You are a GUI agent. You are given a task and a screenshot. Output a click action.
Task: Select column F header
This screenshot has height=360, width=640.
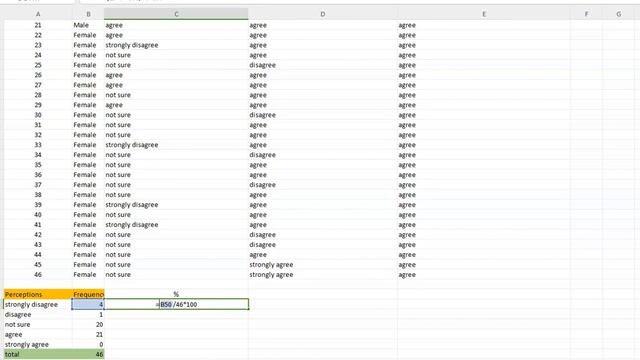point(586,14)
